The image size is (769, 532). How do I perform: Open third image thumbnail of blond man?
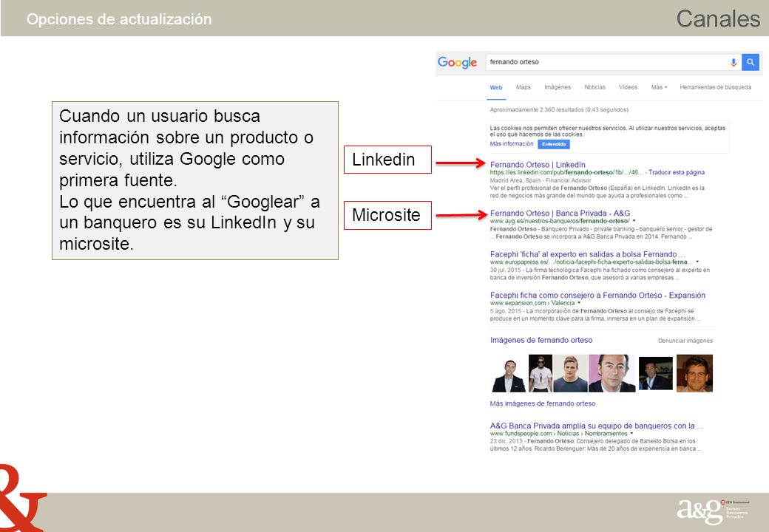pyautogui.click(x=570, y=373)
